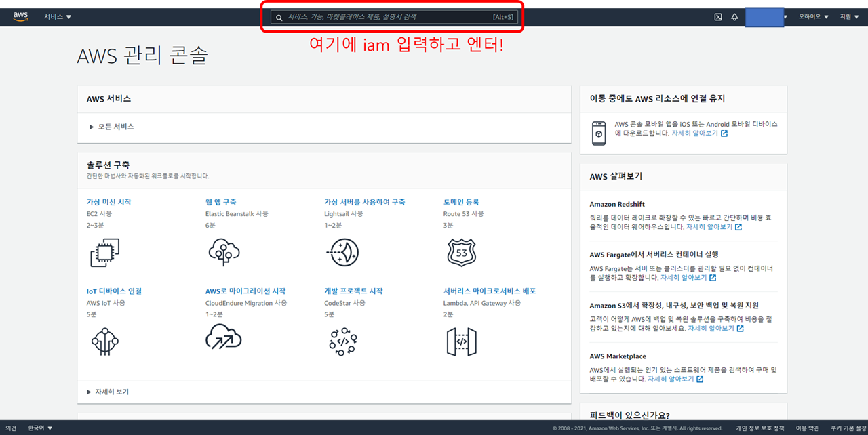Click the 'EC2 사용' text
The width and height of the screenshot is (868, 435).
point(99,213)
